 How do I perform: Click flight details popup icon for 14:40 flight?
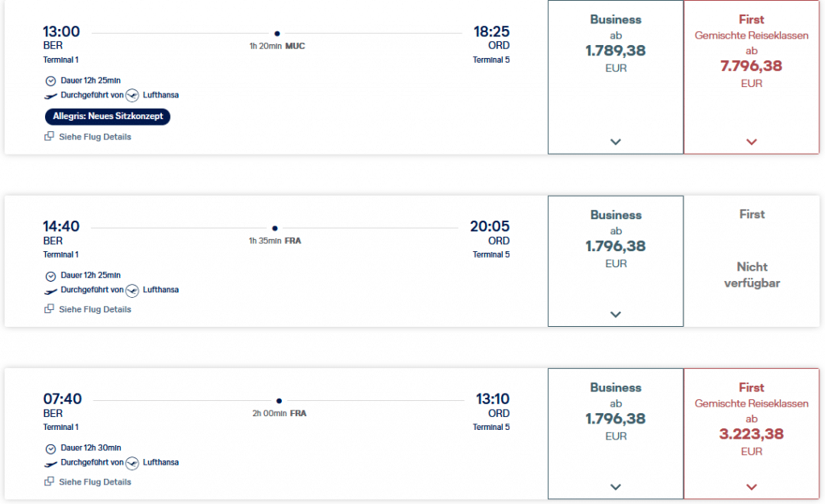[x=49, y=309]
